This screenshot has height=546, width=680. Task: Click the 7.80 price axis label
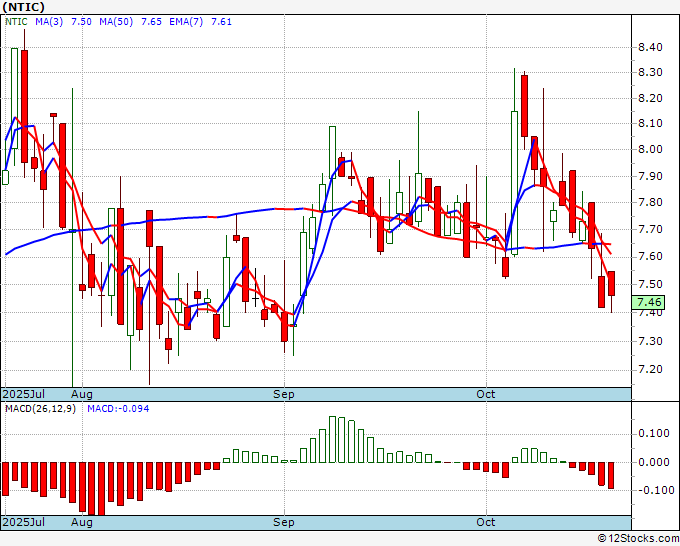coord(650,203)
